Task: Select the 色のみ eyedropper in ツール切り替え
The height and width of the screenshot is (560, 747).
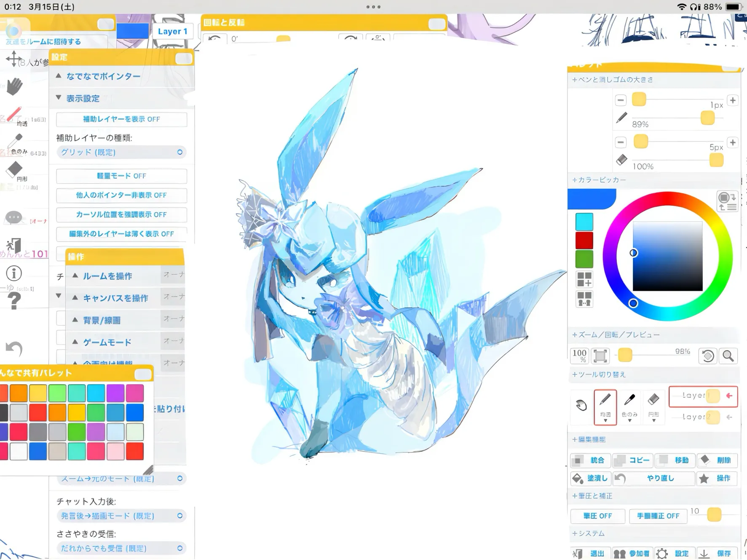Action: [x=629, y=407]
